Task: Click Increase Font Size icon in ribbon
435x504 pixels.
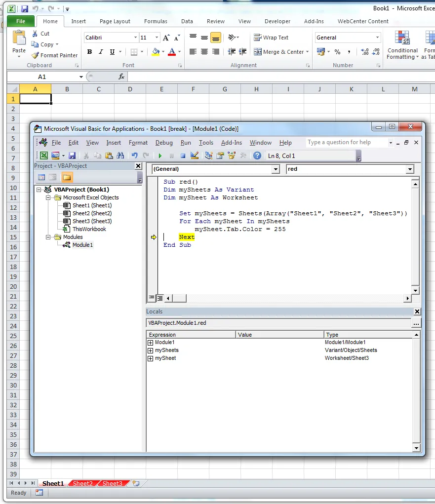Action: [166, 38]
